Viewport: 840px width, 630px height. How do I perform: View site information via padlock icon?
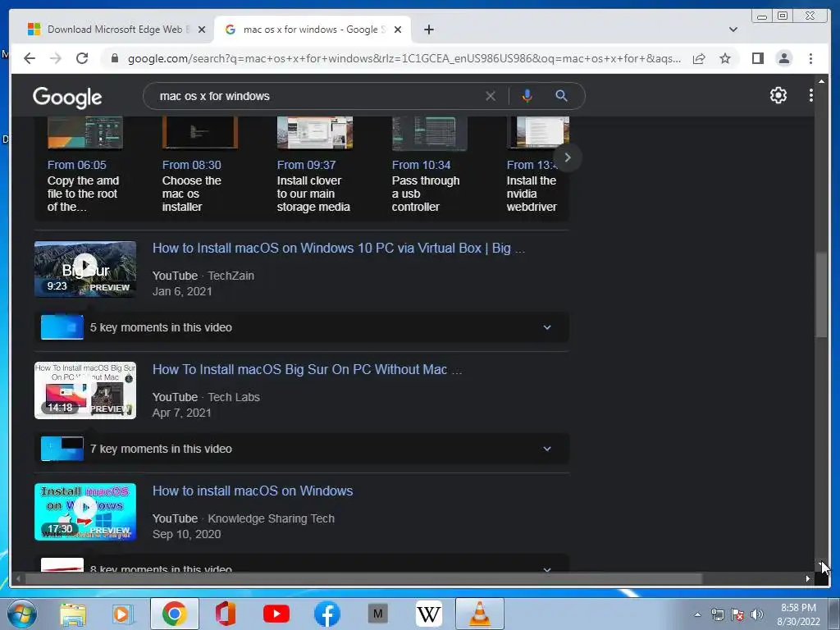point(115,58)
